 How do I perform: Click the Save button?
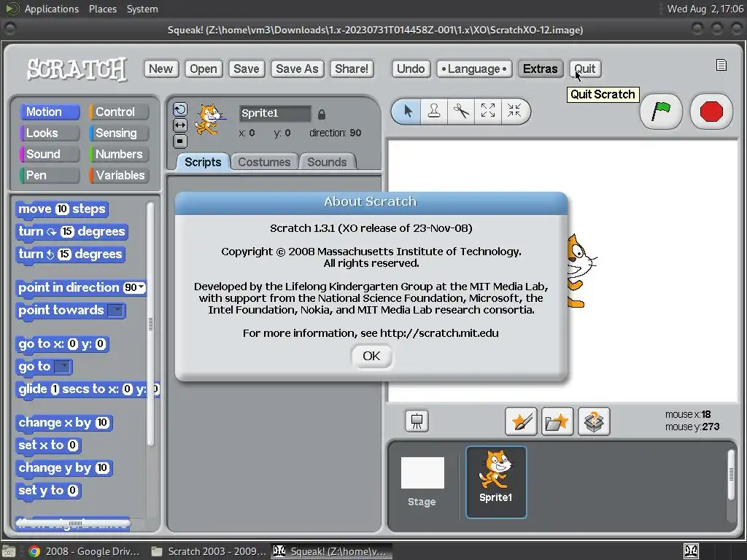(x=247, y=69)
